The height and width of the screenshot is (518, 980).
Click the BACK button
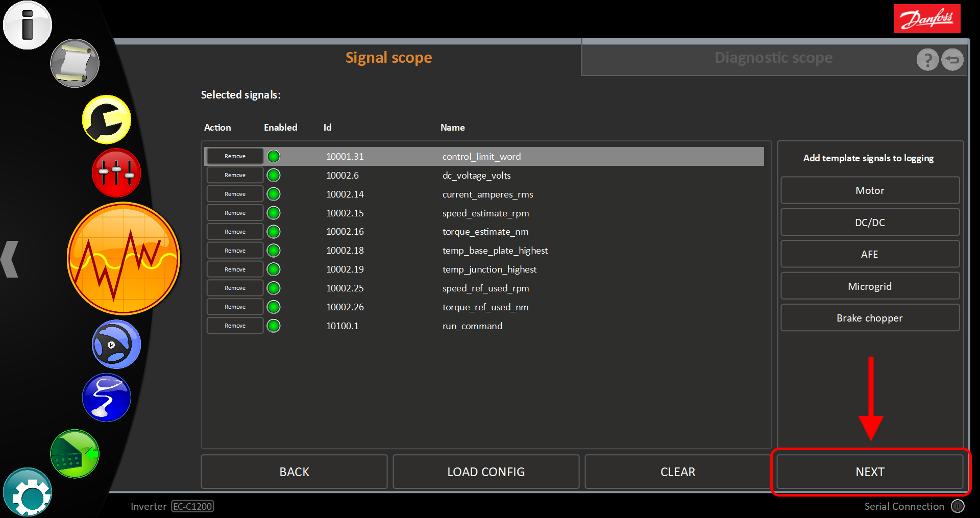295,472
